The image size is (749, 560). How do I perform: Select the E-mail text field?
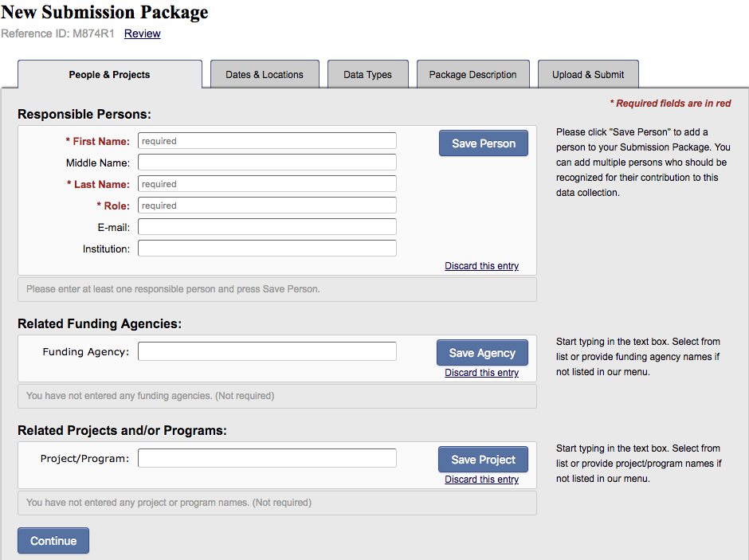pyautogui.click(x=267, y=227)
